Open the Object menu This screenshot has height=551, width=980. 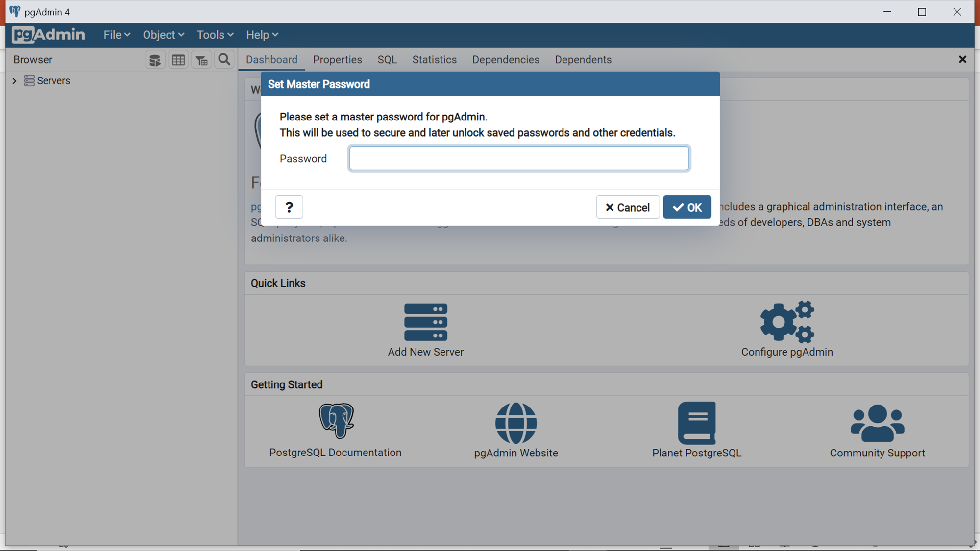(x=163, y=35)
